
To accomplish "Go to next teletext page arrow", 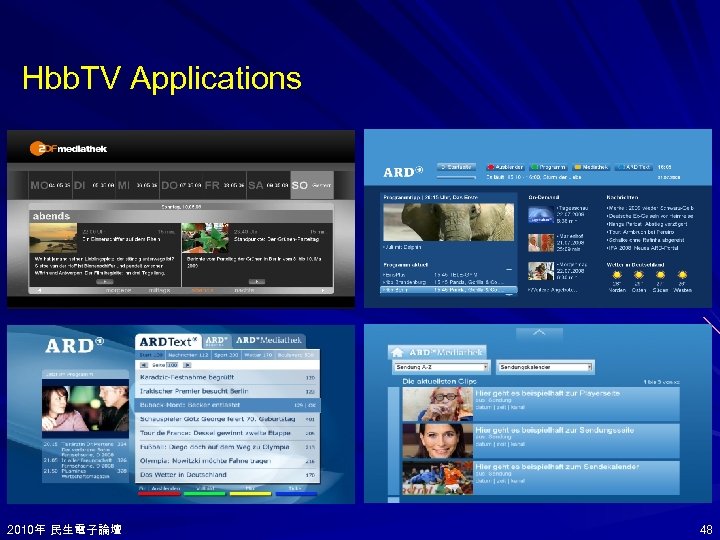I will (187, 365).
